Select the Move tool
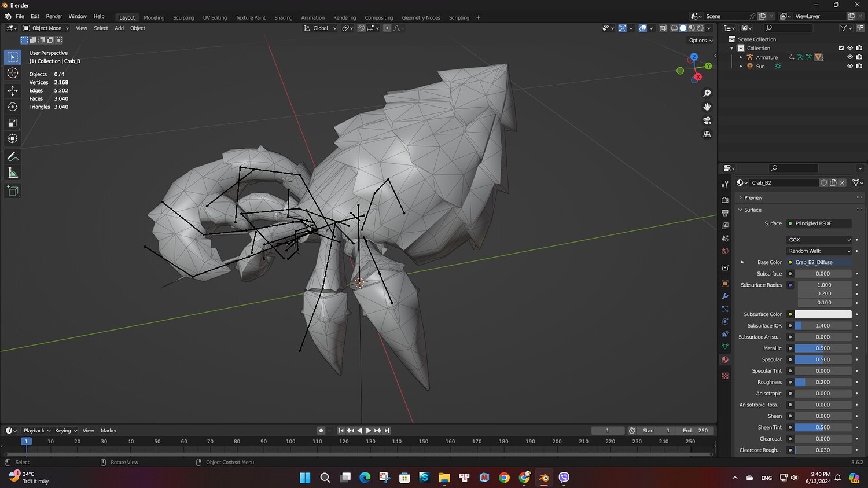 12,90
